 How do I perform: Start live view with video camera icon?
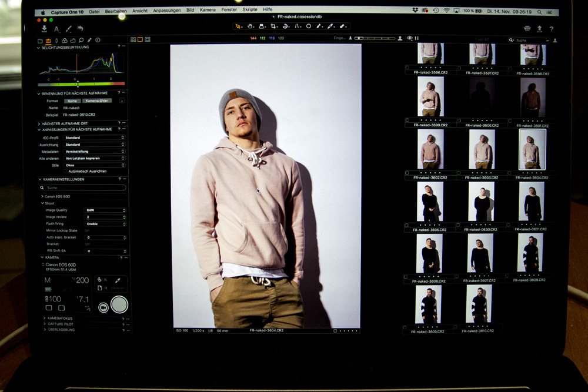[x=103, y=307]
